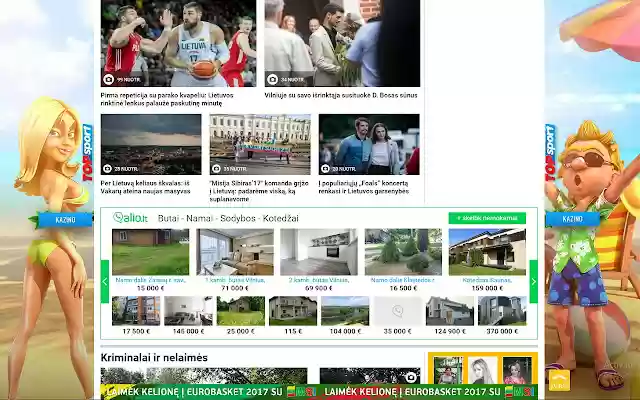Open Sodybos category in alio widget
This screenshot has height=400, width=640.
pos(238,218)
